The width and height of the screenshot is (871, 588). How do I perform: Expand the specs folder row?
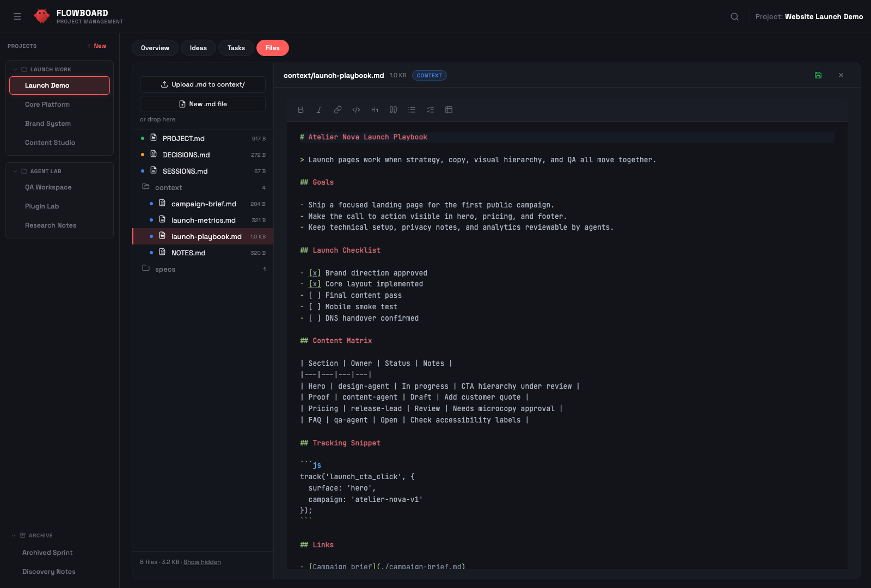203,269
